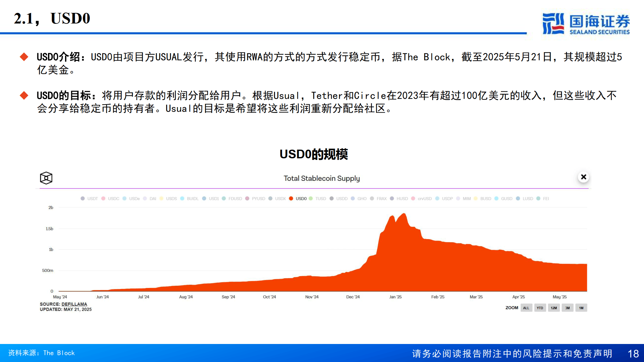
Task: Click the 500m y-axis label
Action: [x=48, y=270]
